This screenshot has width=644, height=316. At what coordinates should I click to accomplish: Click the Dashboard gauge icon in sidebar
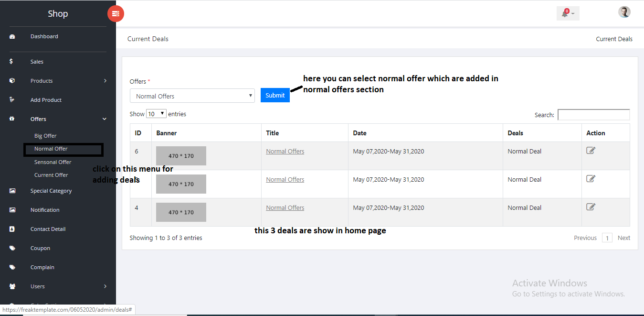click(x=12, y=37)
